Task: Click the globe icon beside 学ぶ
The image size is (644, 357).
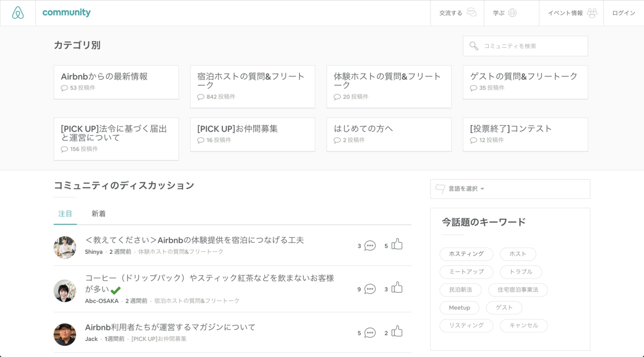Action: pyautogui.click(x=512, y=13)
